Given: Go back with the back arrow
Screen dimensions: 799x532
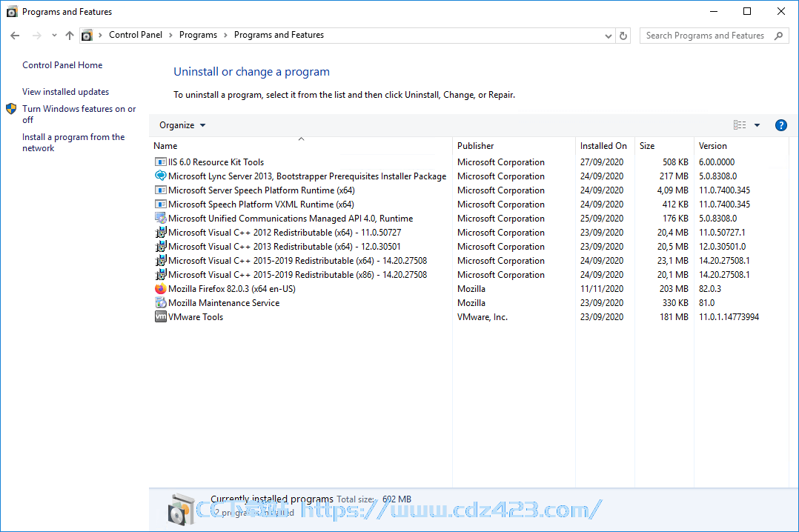Looking at the screenshot, I should tap(15, 35).
